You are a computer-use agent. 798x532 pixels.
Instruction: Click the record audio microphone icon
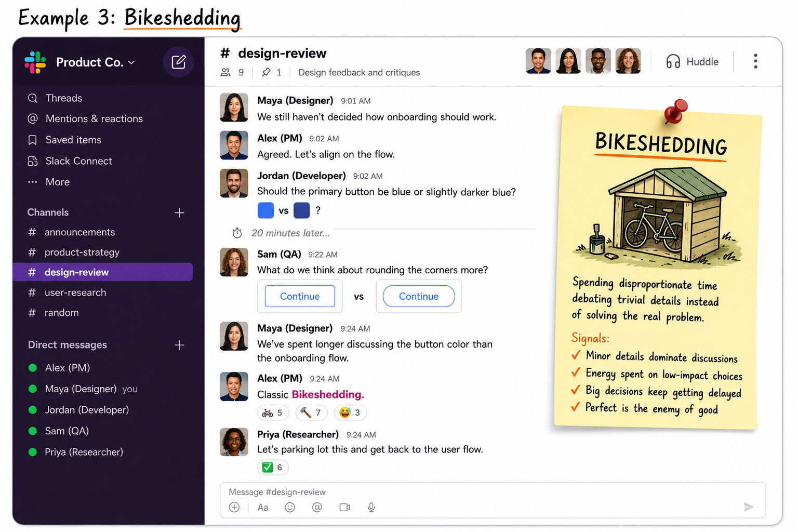(371, 508)
